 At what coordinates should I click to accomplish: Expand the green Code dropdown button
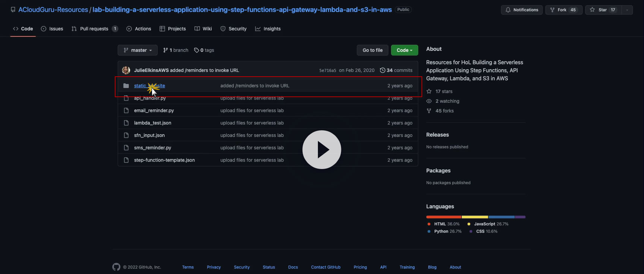pos(404,50)
